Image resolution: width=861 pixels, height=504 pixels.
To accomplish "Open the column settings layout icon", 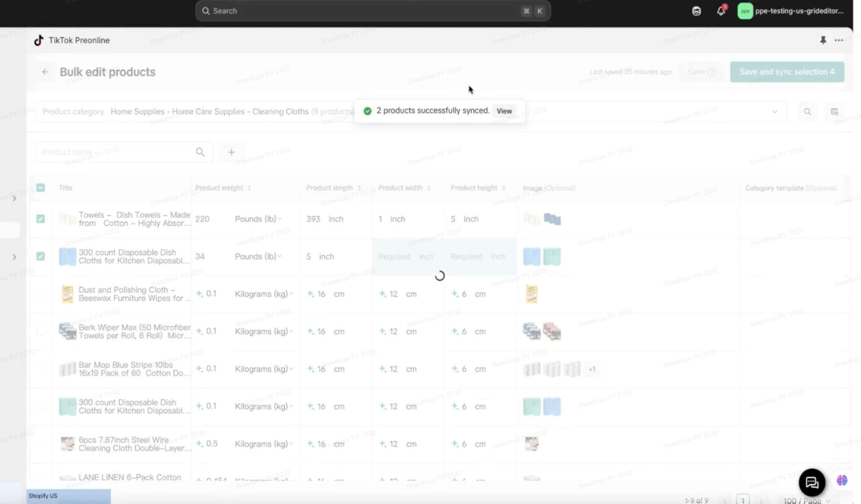I will coord(834,112).
